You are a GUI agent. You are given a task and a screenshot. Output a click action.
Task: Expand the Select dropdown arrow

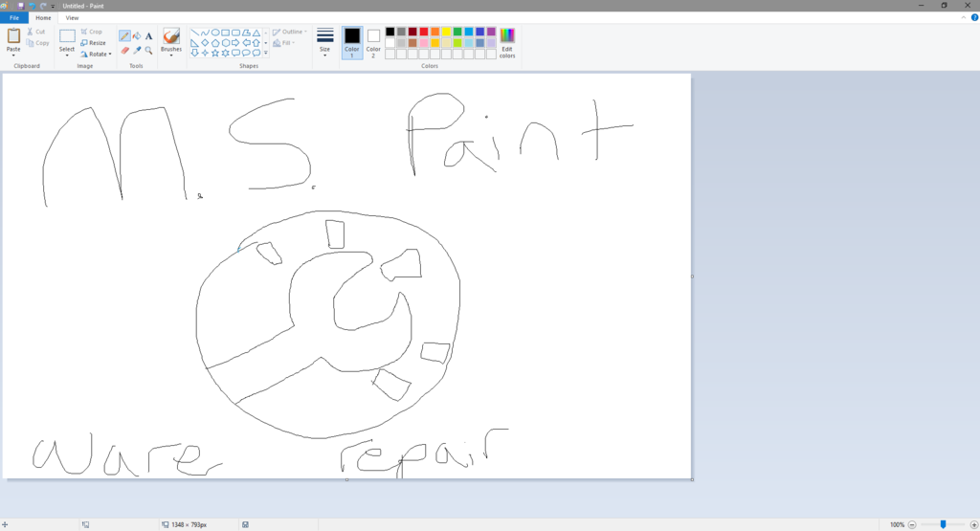point(67,55)
